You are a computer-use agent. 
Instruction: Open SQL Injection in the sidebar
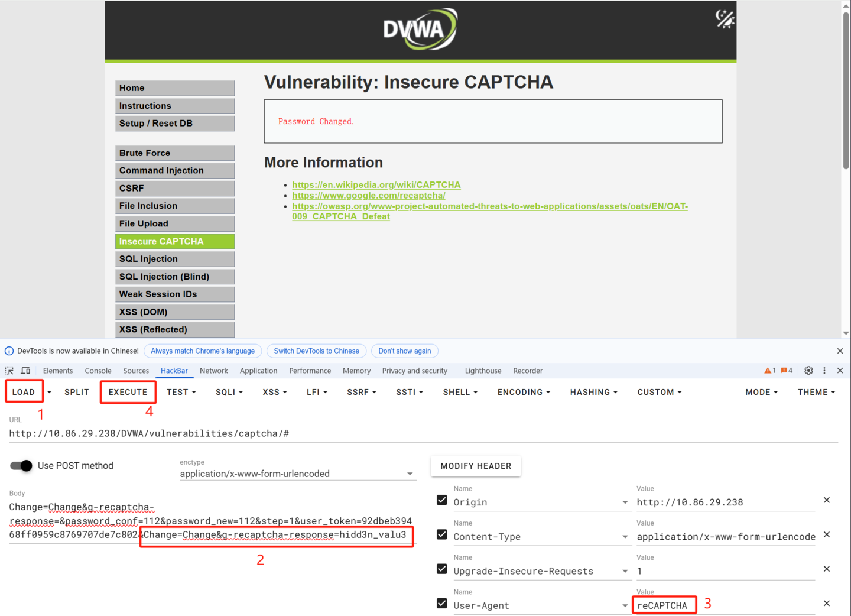coord(175,259)
